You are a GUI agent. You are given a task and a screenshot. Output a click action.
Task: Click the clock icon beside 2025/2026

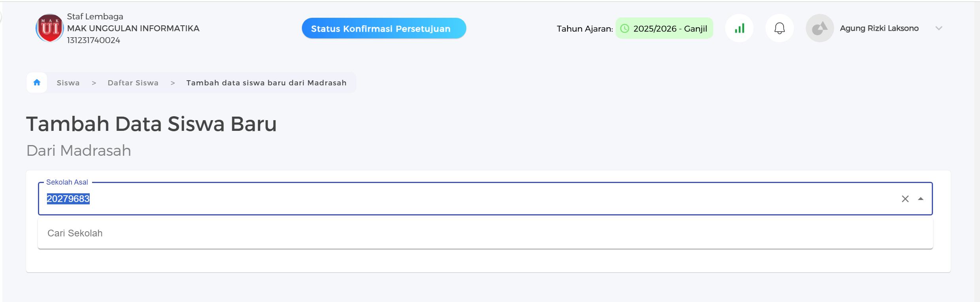point(625,28)
